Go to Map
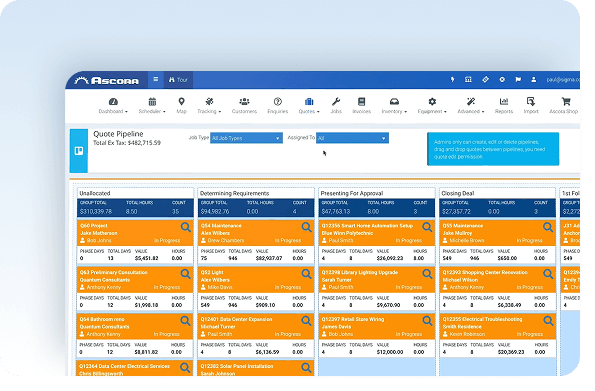 [181, 106]
